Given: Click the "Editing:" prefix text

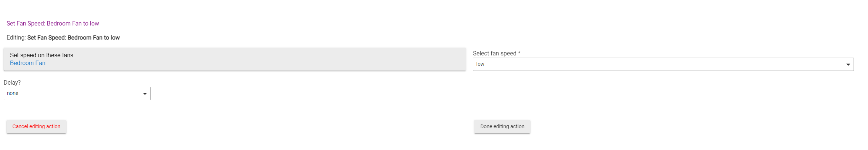Looking at the screenshot, I should pos(16,38).
